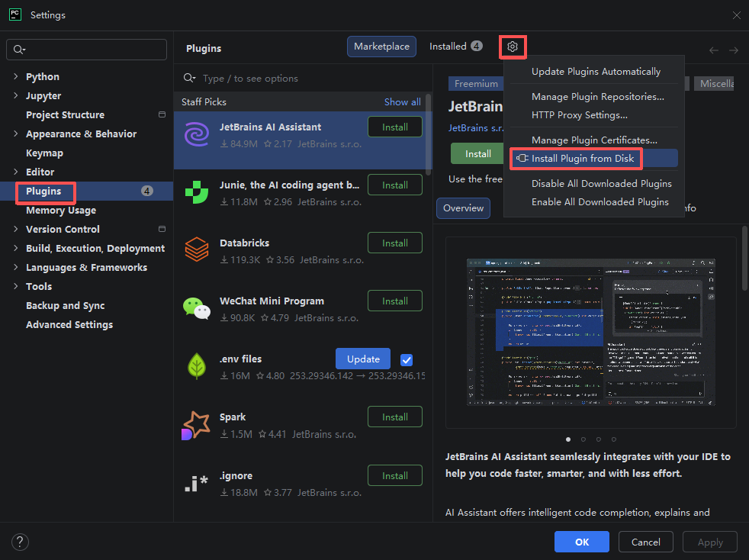This screenshot has height=560, width=749.
Task: Click the .ignore plugin icon
Action: (196, 483)
